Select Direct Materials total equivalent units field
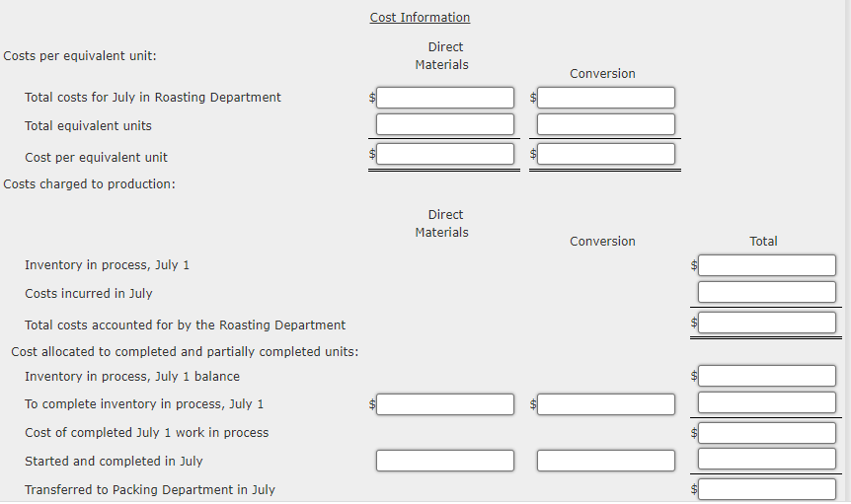The width and height of the screenshot is (851, 504). click(x=445, y=124)
